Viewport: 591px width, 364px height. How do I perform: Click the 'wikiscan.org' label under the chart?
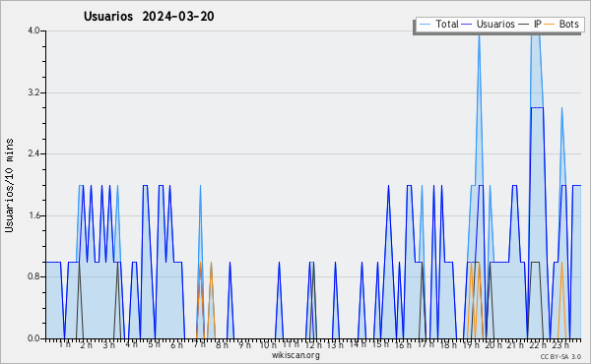coord(295,355)
